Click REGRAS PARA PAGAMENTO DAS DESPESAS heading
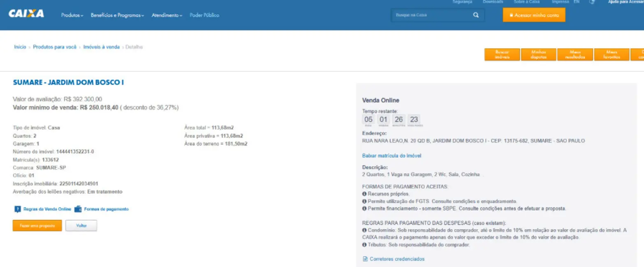This screenshot has height=267, width=644. (x=434, y=223)
